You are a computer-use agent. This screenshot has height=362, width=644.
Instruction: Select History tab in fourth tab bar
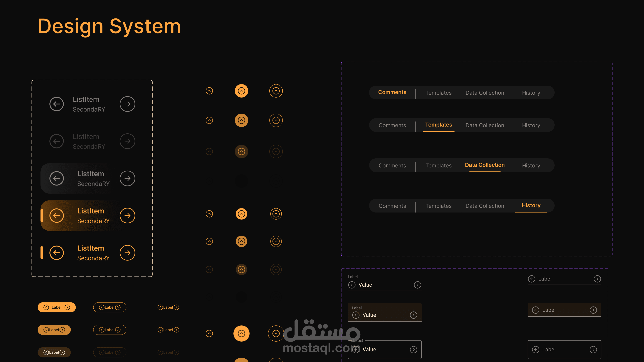tap(531, 205)
